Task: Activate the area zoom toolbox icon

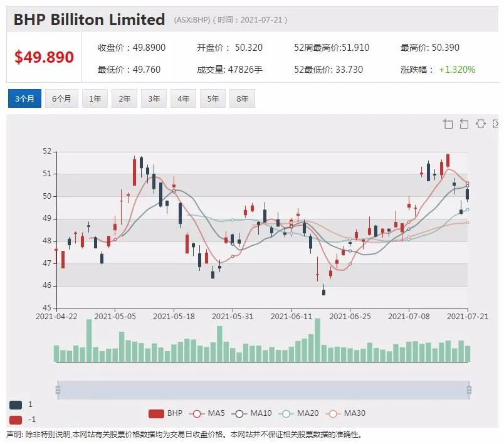Action: coord(448,124)
